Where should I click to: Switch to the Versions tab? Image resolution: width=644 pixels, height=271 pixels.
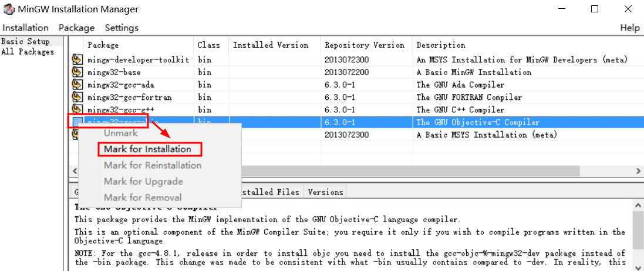coord(325,192)
